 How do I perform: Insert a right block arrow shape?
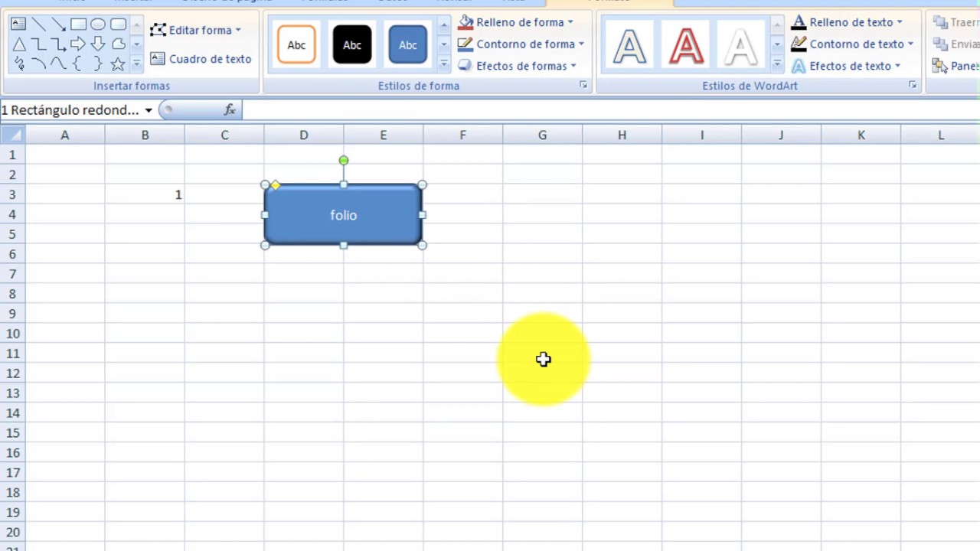tap(78, 44)
